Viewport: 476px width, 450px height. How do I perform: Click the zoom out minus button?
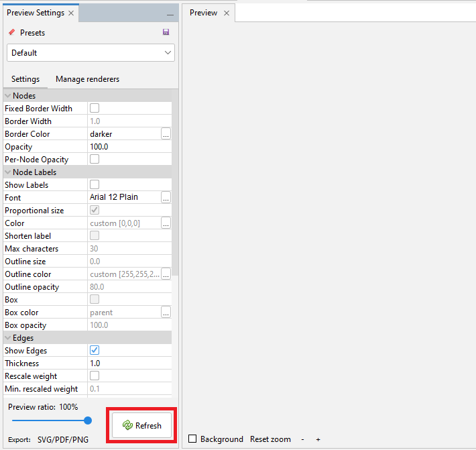click(x=302, y=439)
